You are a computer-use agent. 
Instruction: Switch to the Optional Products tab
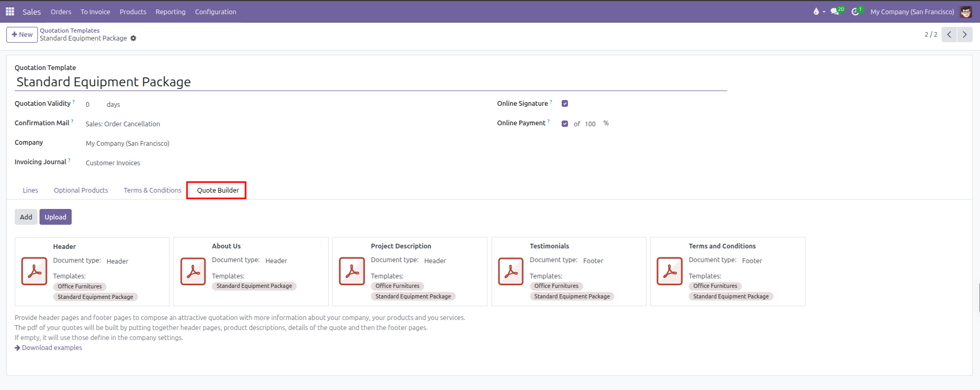click(81, 191)
